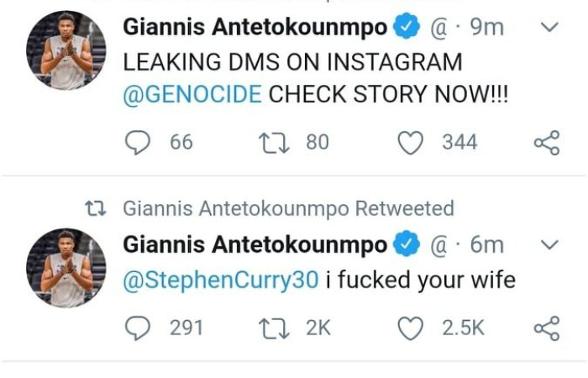588x378 pixels.
Task: Open the 6m timestamp link
Action: point(487,244)
